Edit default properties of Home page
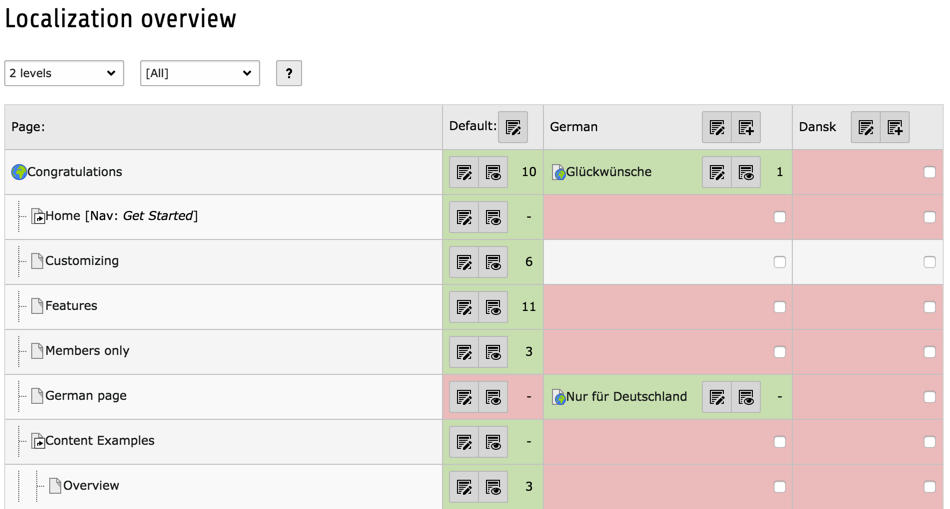 point(464,217)
